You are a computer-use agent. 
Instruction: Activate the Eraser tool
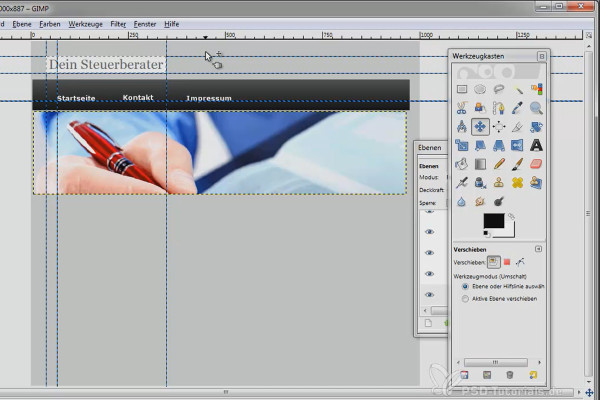coord(537,164)
